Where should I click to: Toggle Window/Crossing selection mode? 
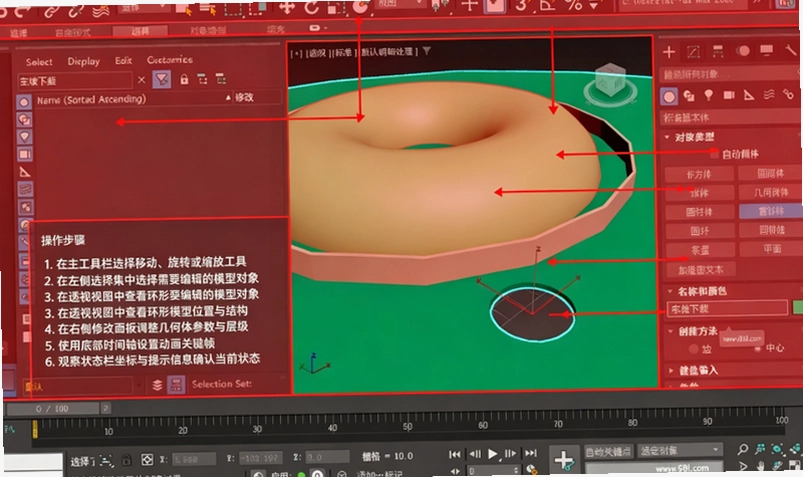(x=257, y=8)
